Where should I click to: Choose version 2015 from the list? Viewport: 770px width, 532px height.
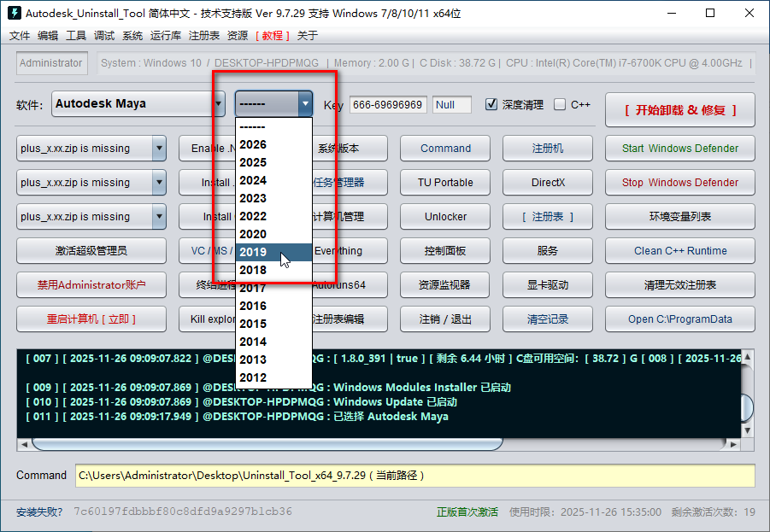[x=273, y=324]
